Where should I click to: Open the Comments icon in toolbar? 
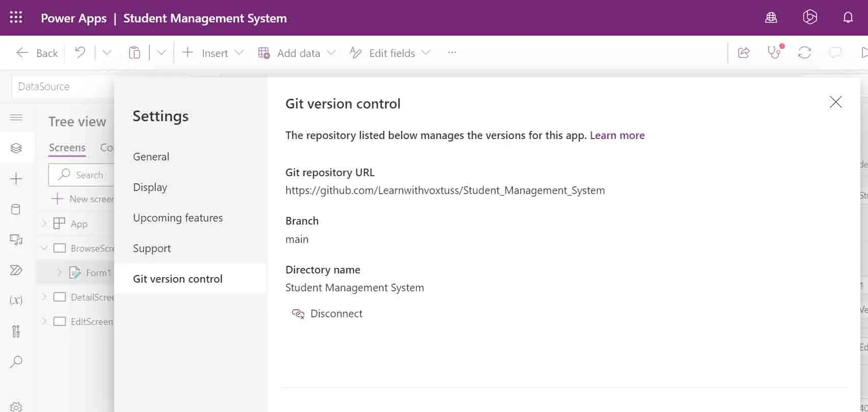pyautogui.click(x=835, y=52)
